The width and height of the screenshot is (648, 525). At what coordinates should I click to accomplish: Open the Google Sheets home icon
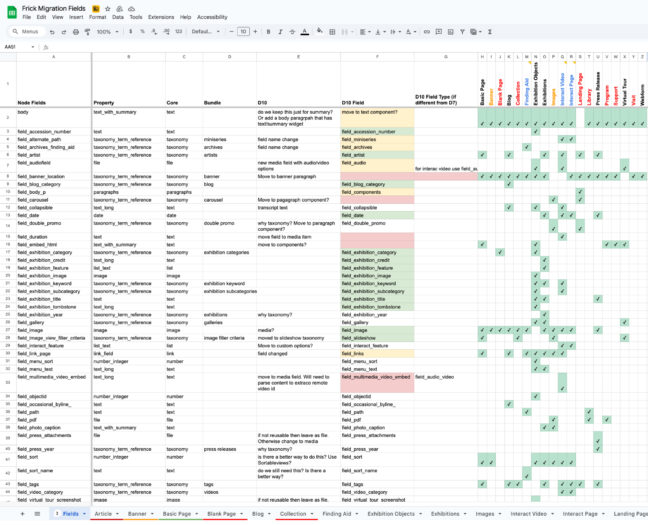12,12
